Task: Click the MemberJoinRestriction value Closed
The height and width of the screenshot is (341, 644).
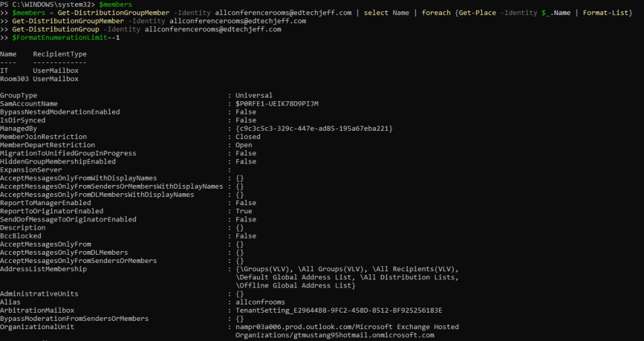Action: coord(247,137)
